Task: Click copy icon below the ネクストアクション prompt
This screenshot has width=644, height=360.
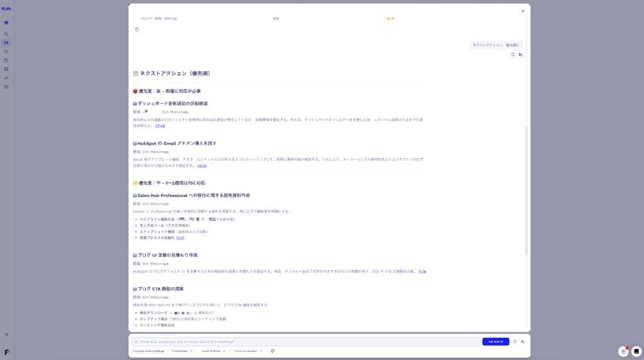Action: pyautogui.click(x=513, y=55)
